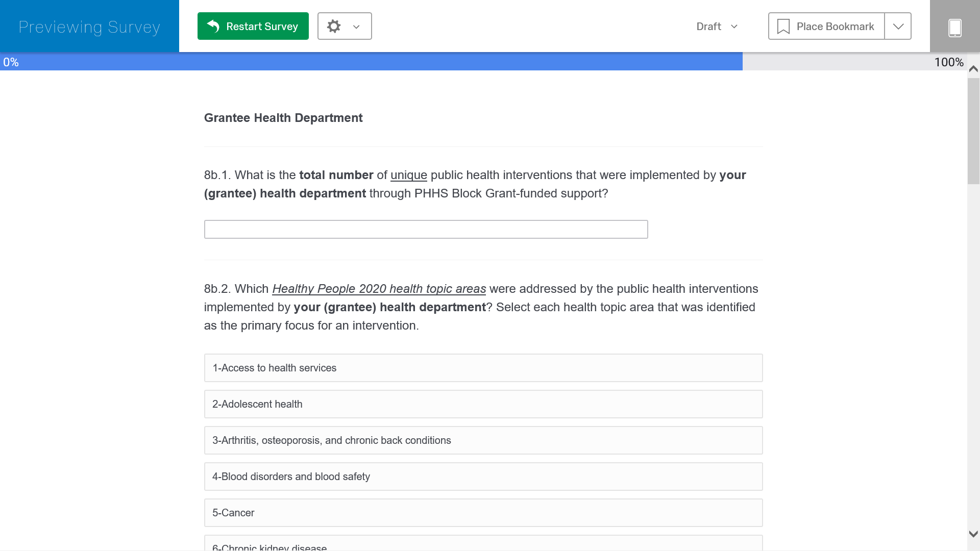The width and height of the screenshot is (980, 551).
Task: Click the scrollbar up arrow
Action: pos(973,69)
